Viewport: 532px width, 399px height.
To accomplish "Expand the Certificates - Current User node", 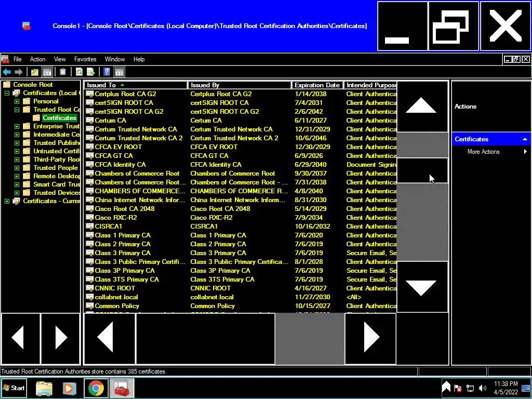I will 7,201.
